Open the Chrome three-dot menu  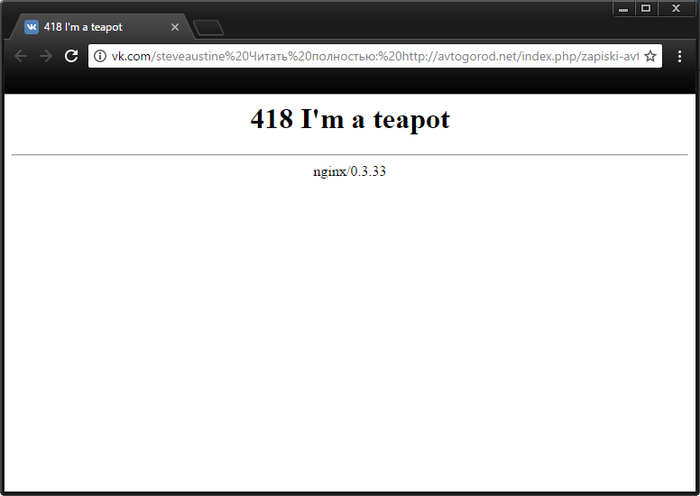pyautogui.click(x=679, y=56)
